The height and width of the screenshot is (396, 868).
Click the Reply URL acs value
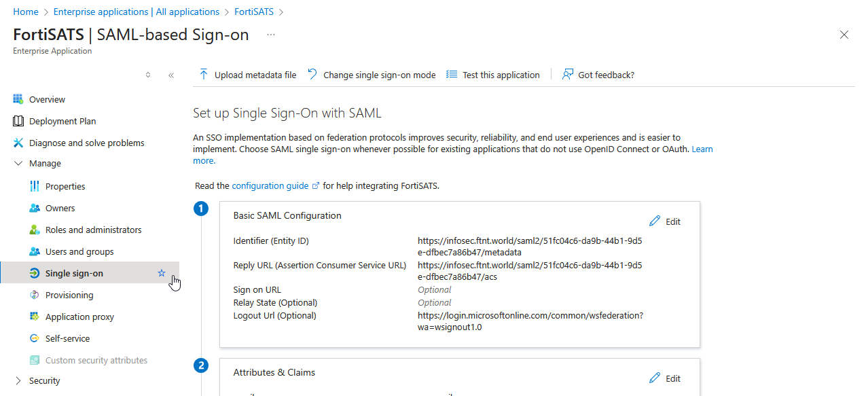click(530, 271)
